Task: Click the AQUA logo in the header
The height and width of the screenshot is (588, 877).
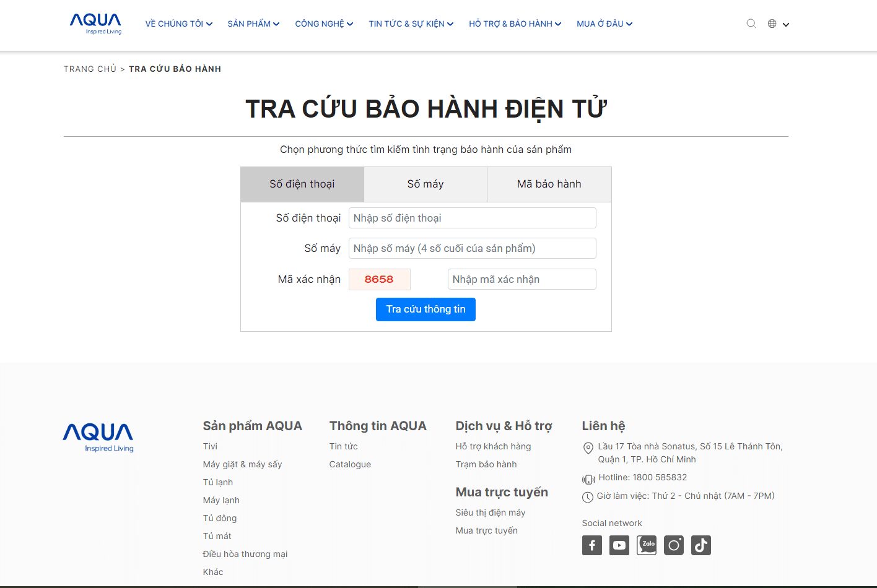Action: pyautogui.click(x=96, y=24)
